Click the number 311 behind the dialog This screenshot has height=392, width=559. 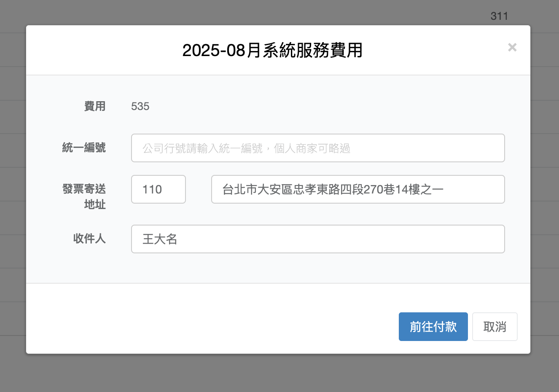point(499,16)
